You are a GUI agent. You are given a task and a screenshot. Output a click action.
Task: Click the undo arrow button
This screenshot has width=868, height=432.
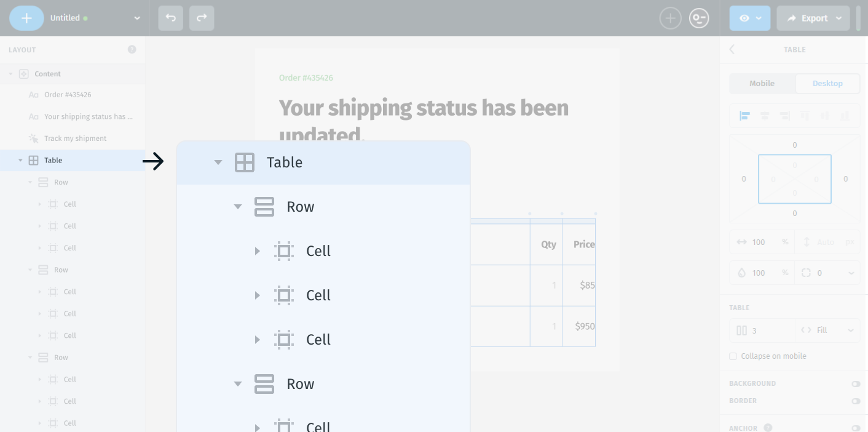coord(171,18)
